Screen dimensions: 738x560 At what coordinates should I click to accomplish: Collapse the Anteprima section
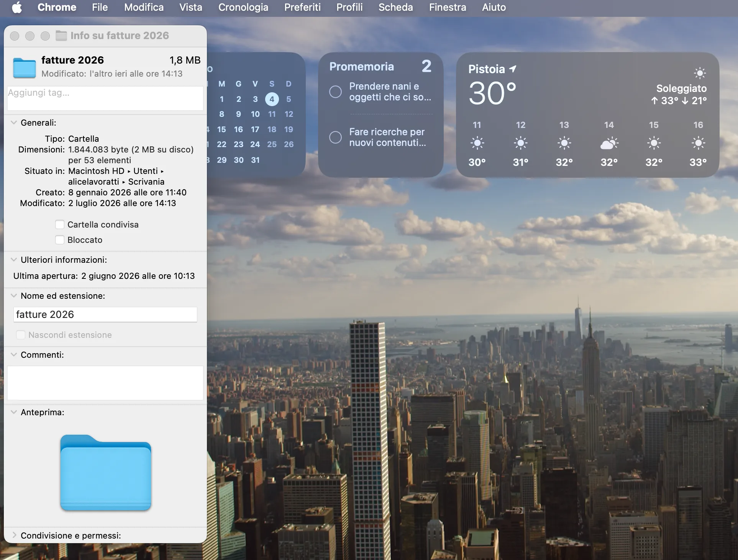coord(14,412)
